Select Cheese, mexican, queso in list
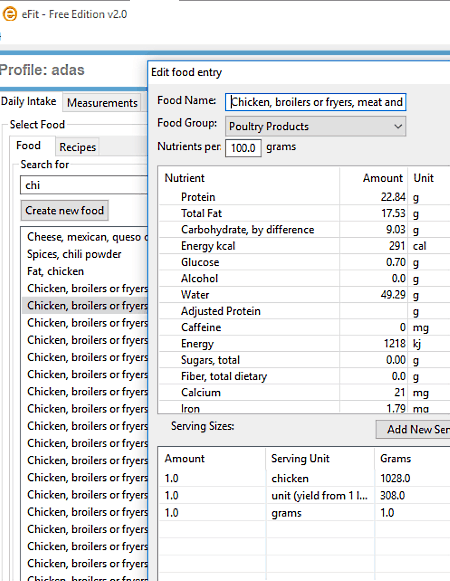Viewport: 450px width, 581px height. (87, 237)
